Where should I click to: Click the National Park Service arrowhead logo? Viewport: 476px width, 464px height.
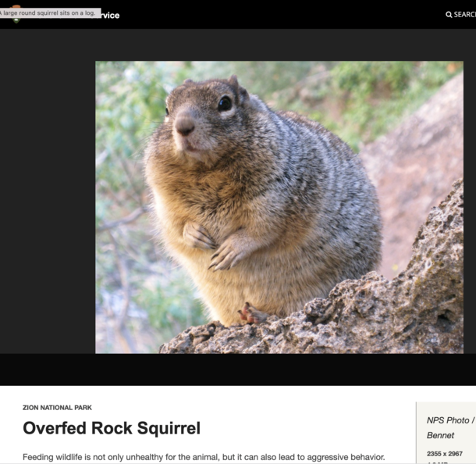click(16, 19)
